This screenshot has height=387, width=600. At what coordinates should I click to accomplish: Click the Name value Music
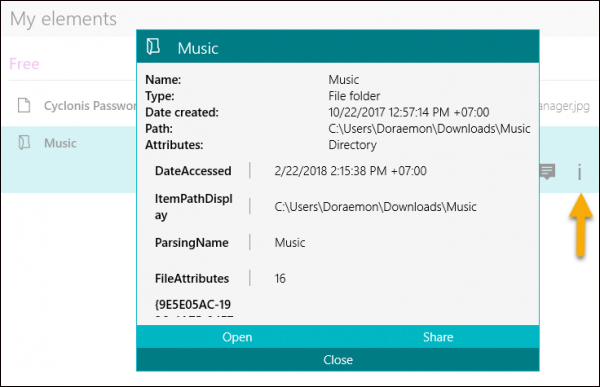(x=344, y=80)
